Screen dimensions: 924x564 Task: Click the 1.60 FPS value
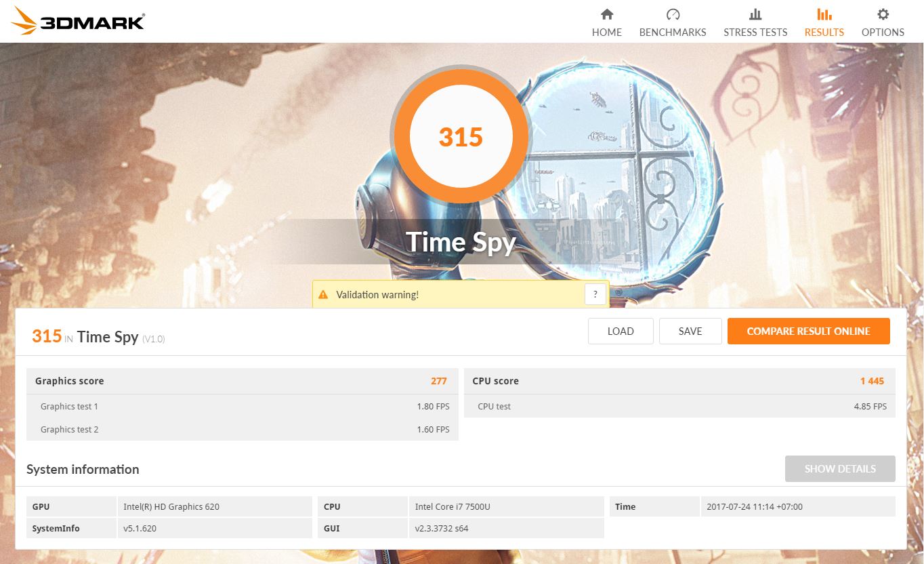coord(434,430)
